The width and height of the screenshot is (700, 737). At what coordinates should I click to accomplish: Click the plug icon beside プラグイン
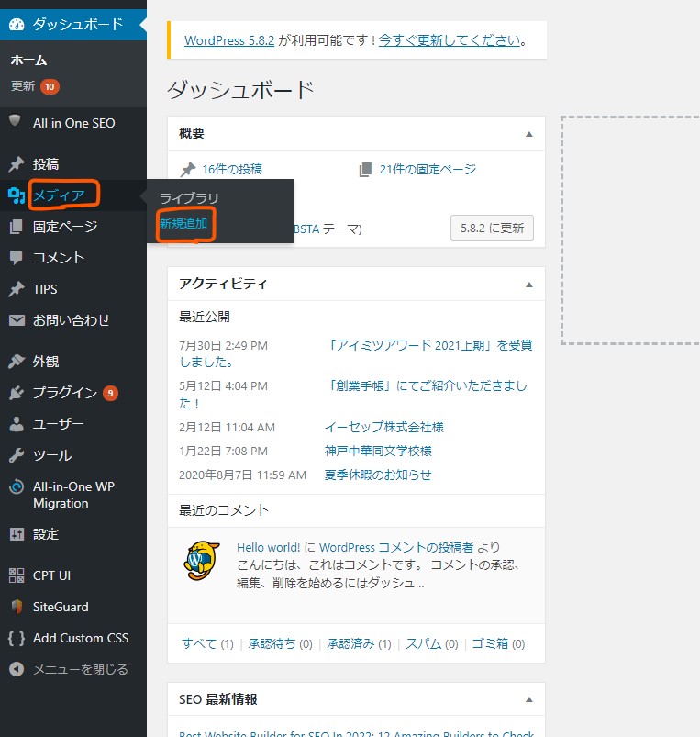(x=17, y=393)
